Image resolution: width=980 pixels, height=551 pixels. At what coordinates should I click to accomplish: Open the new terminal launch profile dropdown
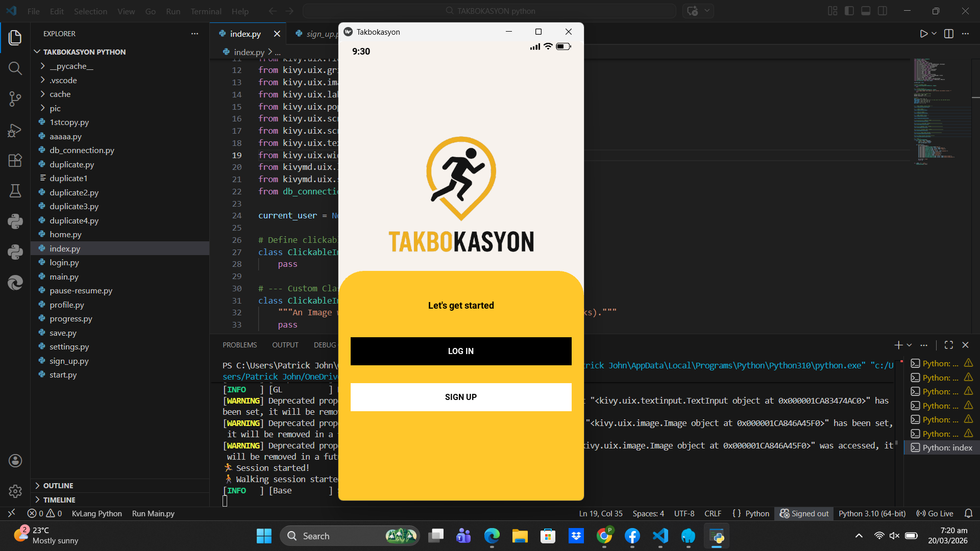tap(910, 345)
